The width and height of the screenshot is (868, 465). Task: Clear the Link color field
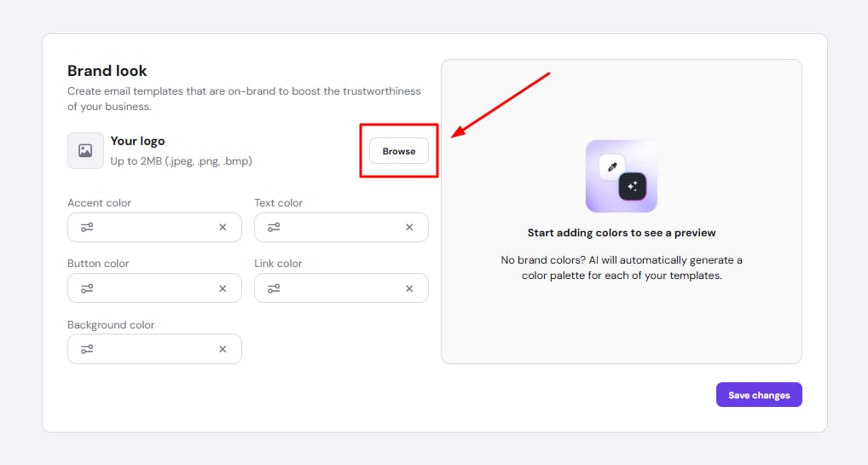(409, 288)
